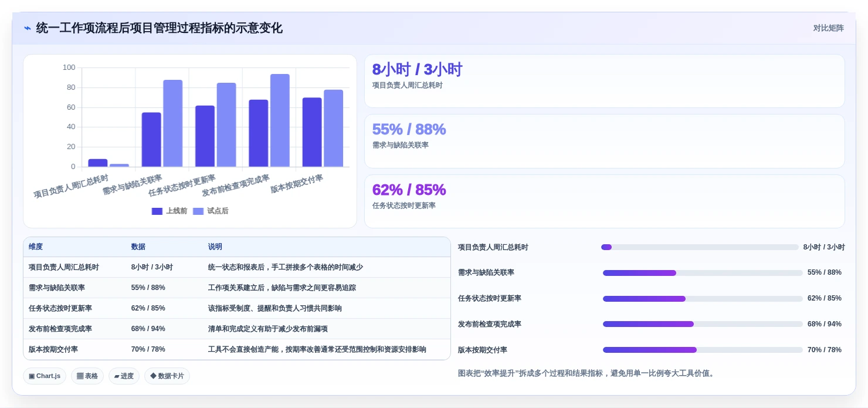Click the 试点后 bar for 发布前检查项完成率
This screenshot has width=868, height=408.
280,120
